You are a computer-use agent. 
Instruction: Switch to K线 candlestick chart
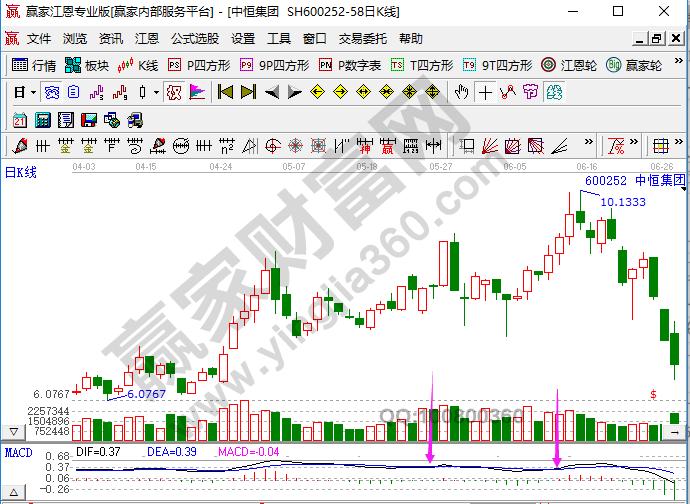click(138, 66)
